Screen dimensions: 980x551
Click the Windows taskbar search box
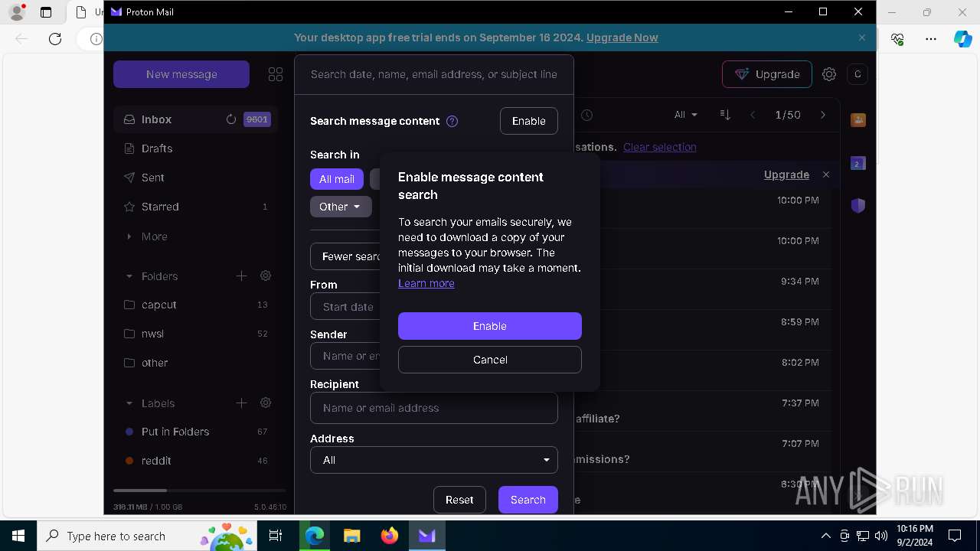pos(148,536)
